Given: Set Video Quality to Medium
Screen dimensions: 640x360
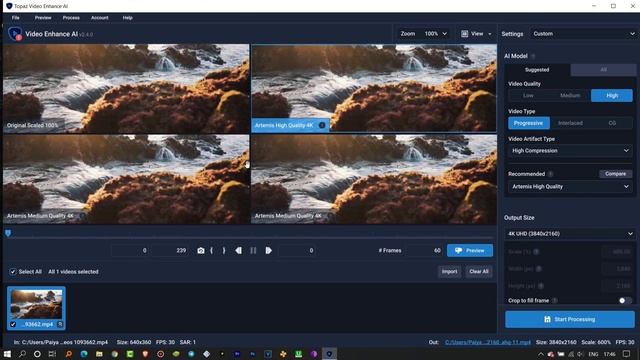Looking at the screenshot, I should coord(570,96).
